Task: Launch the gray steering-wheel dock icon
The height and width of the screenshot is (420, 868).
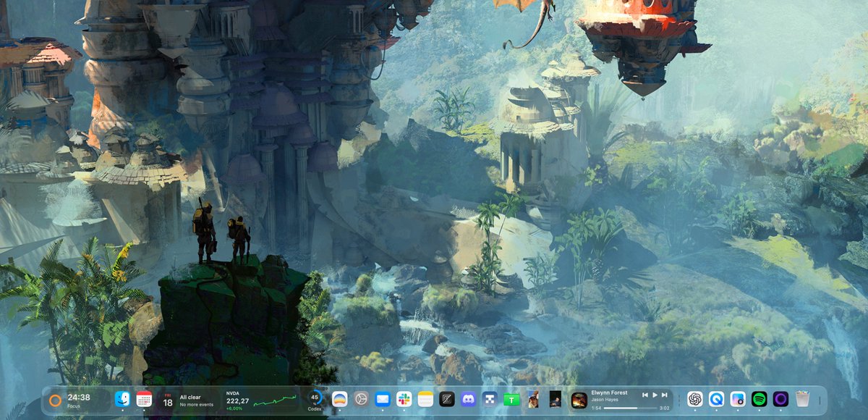Action: pos(361,399)
